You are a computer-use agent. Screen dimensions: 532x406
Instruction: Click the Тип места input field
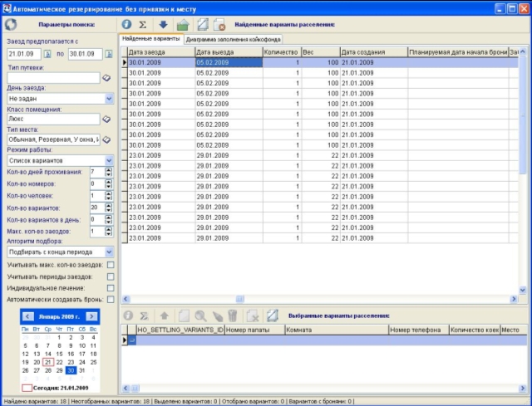53,139
